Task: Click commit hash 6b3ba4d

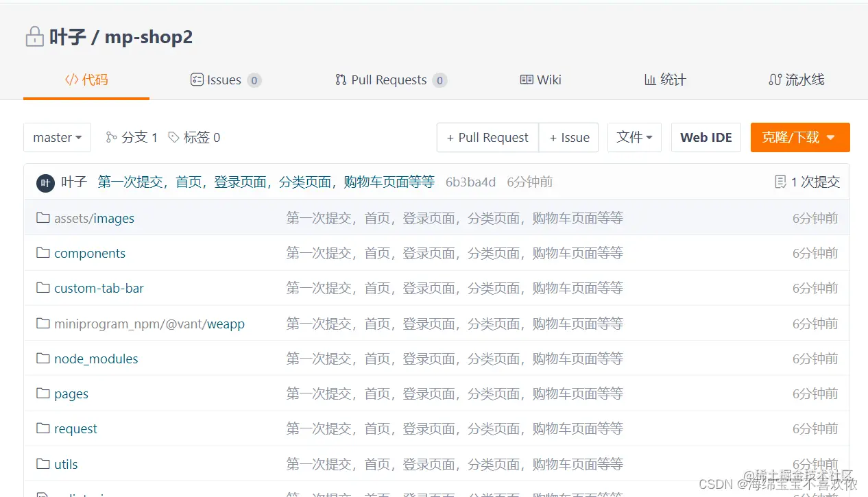Action: pos(470,182)
